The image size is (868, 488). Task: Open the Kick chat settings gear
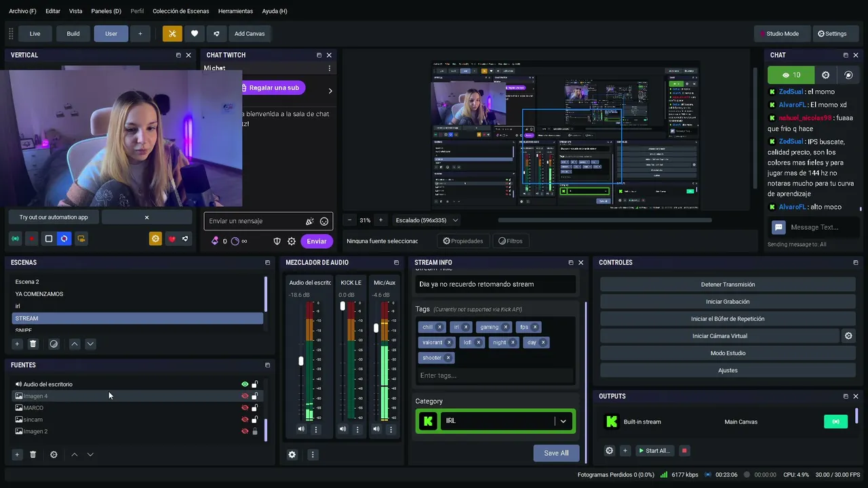coord(825,75)
